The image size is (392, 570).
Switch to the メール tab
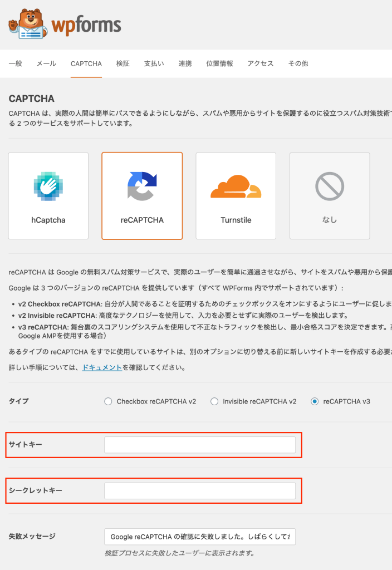pyautogui.click(x=46, y=63)
